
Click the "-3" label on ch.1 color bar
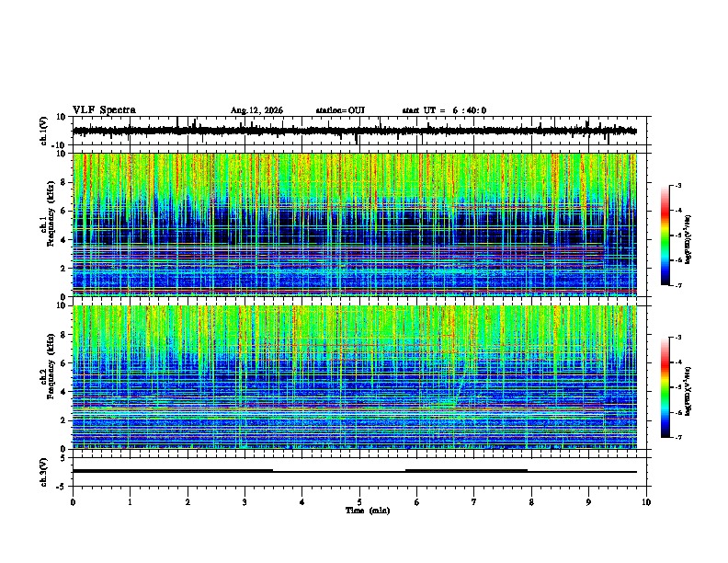pyautogui.click(x=678, y=186)
